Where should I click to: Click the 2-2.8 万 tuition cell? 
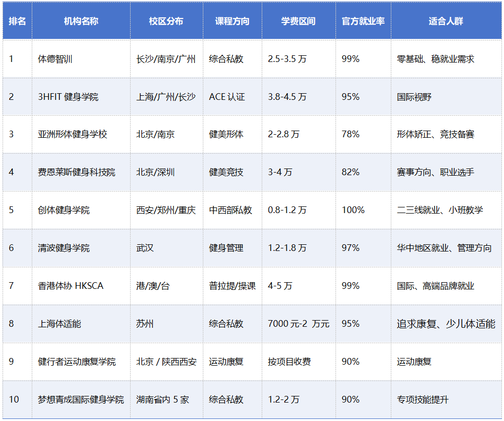(299, 134)
